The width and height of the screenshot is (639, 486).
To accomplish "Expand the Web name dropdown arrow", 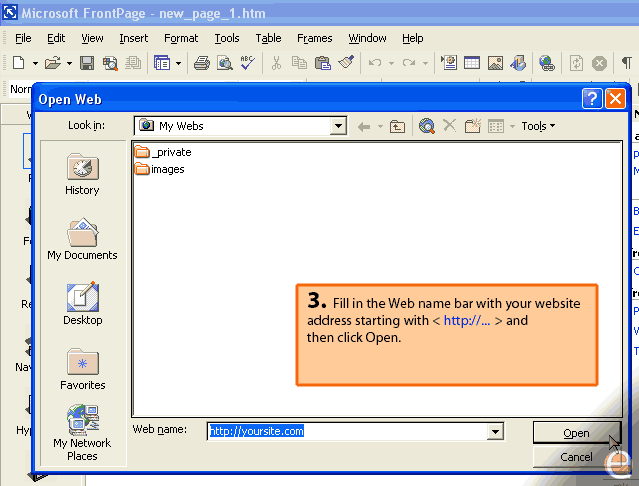I will pos(495,431).
